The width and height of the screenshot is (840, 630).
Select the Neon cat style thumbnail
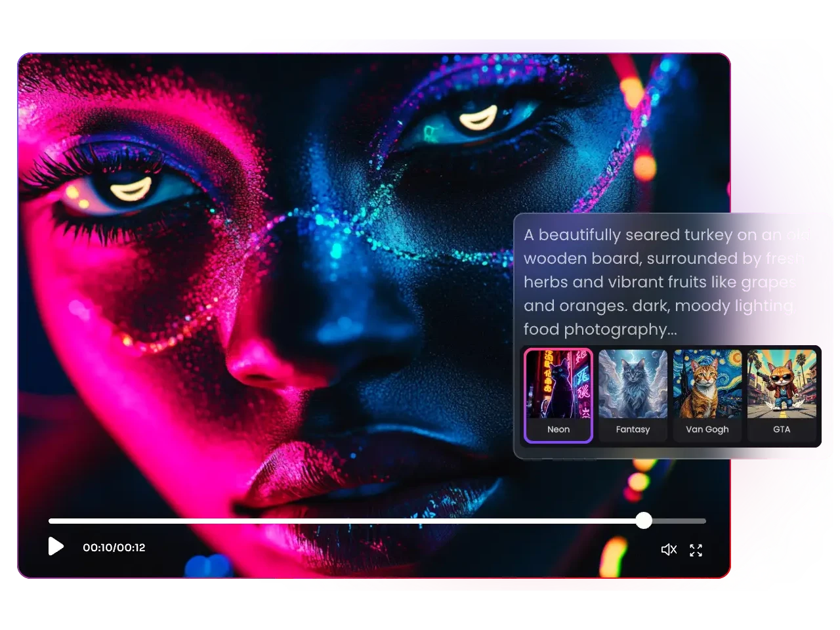(558, 385)
